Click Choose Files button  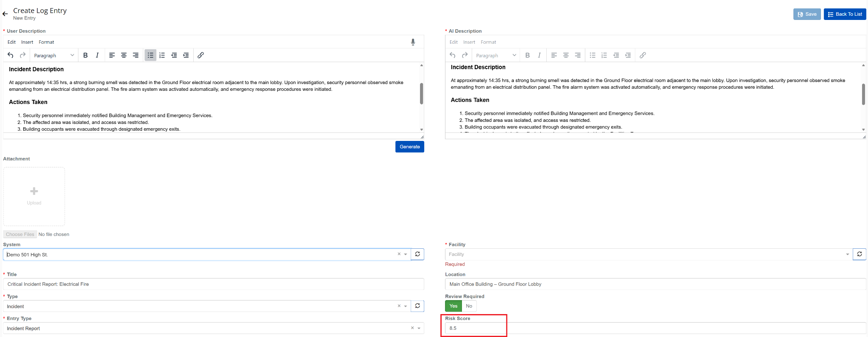(x=20, y=234)
